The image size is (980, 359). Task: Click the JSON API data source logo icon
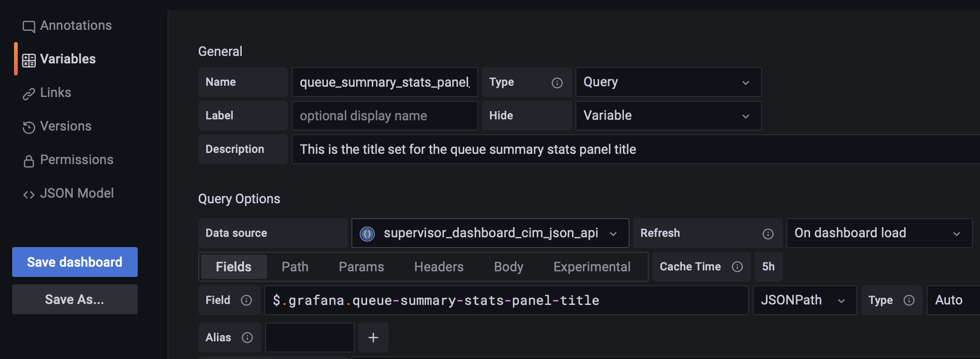[367, 234]
